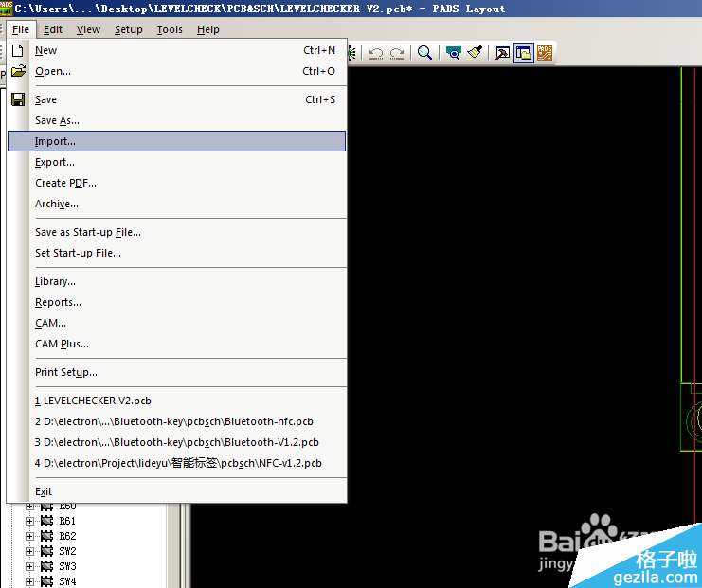Choose Exit from the File menu
Viewport: 702px width, 588px height.
pos(44,491)
